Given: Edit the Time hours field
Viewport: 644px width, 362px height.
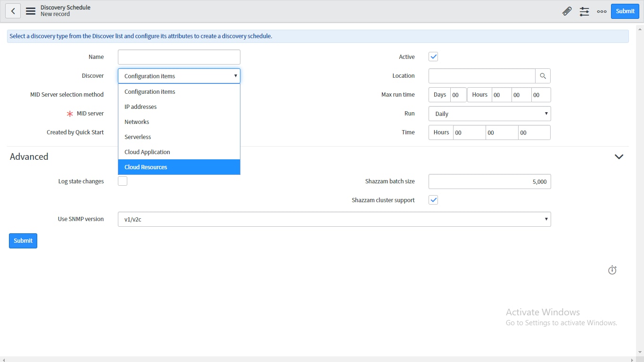Looking at the screenshot, I should [469, 132].
